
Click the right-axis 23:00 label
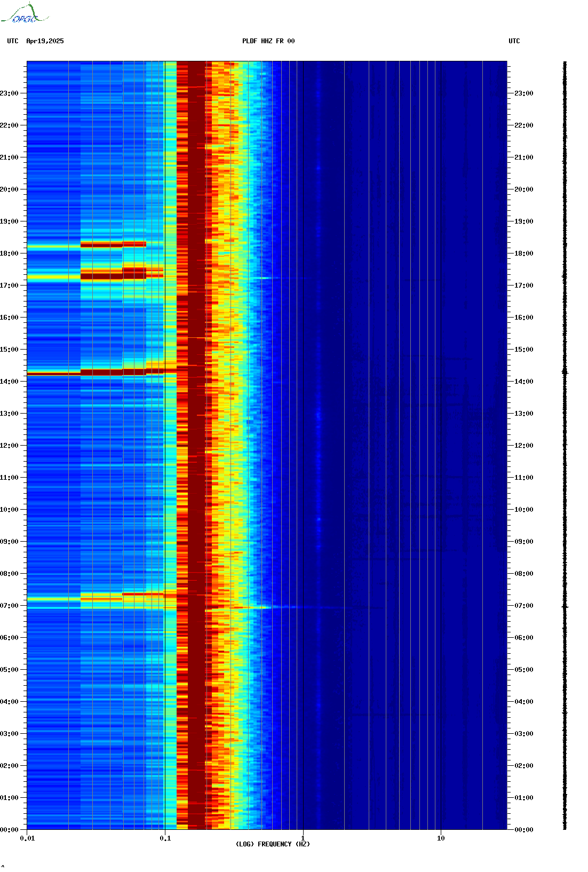[524, 93]
